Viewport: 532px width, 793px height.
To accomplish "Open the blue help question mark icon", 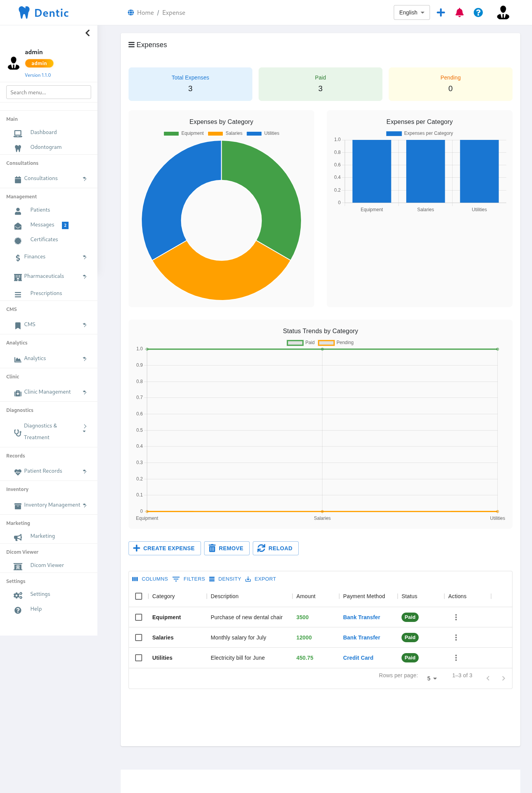I will 478,12.
